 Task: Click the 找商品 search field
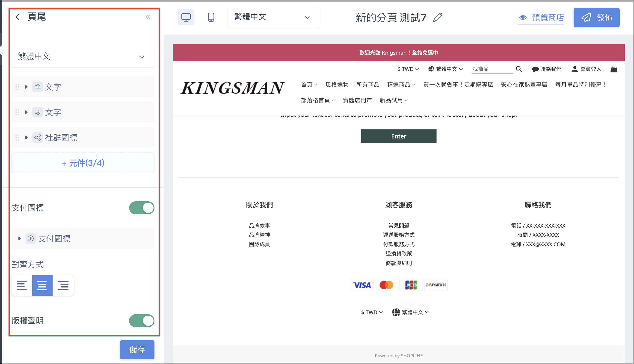[x=492, y=69]
